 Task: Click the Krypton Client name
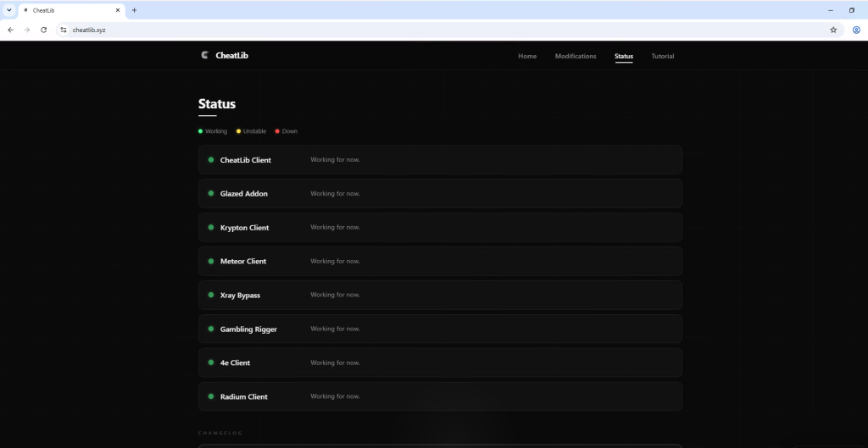coord(245,227)
